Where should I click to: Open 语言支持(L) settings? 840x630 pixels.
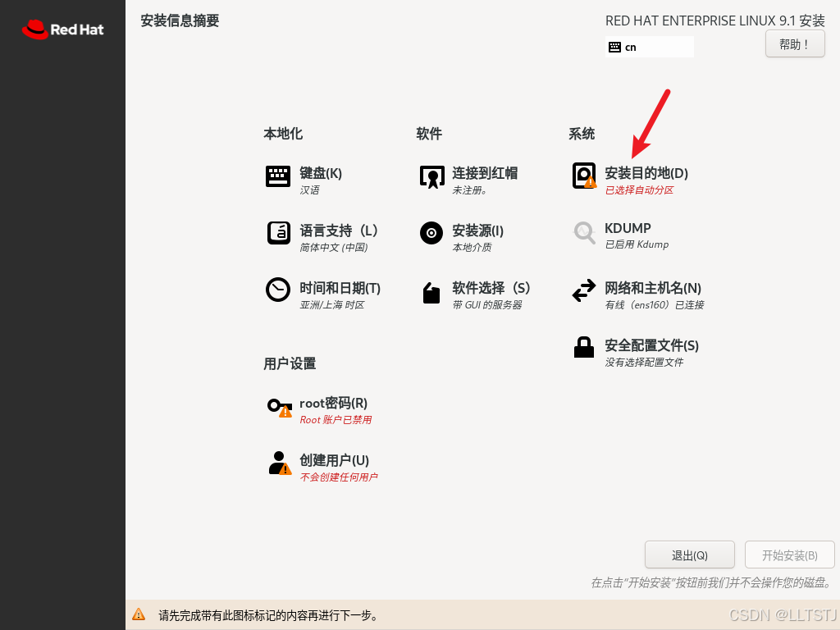pyautogui.click(x=339, y=231)
